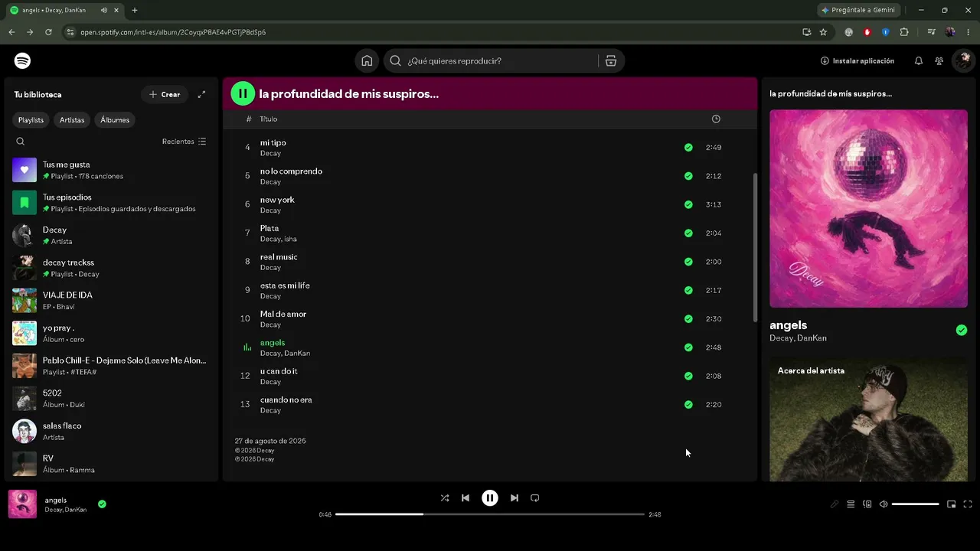Open the browser extensions puzzle icon
The image size is (980, 551).
(x=904, y=32)
